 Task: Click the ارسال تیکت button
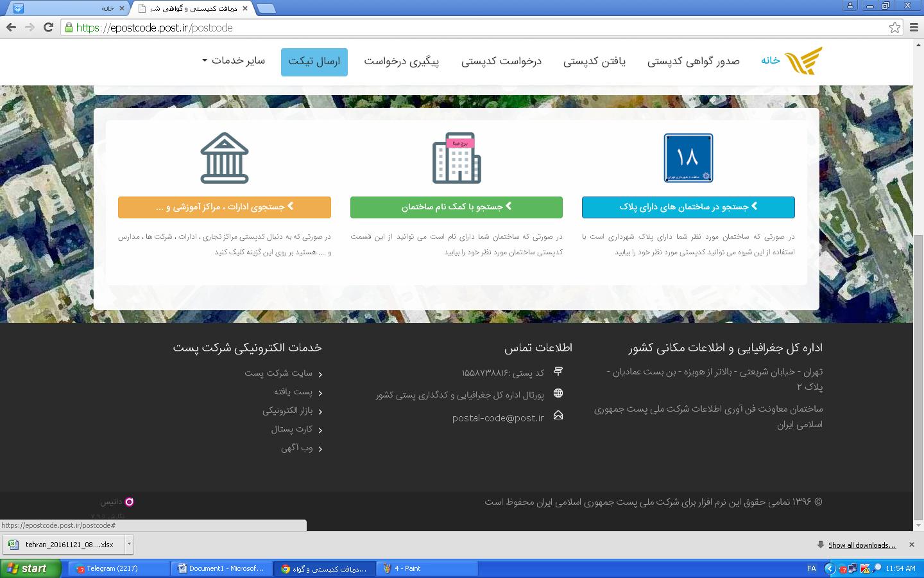click(x=314, y=62)
